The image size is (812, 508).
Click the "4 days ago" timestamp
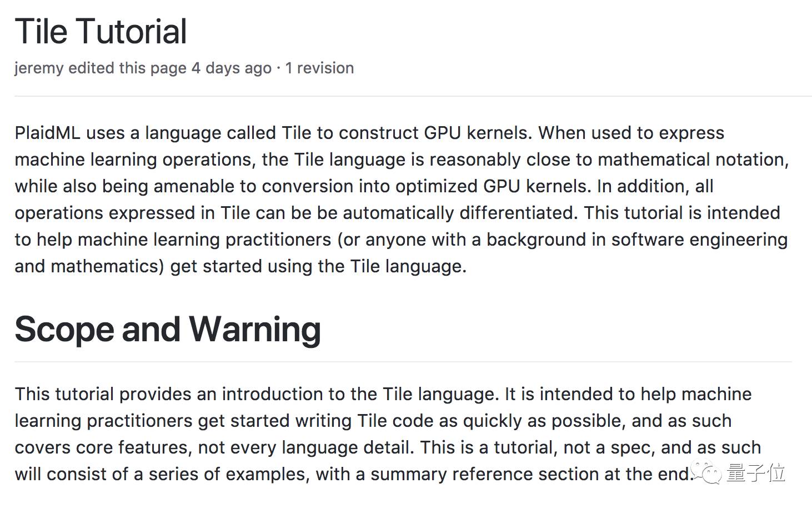click(232, 68)
